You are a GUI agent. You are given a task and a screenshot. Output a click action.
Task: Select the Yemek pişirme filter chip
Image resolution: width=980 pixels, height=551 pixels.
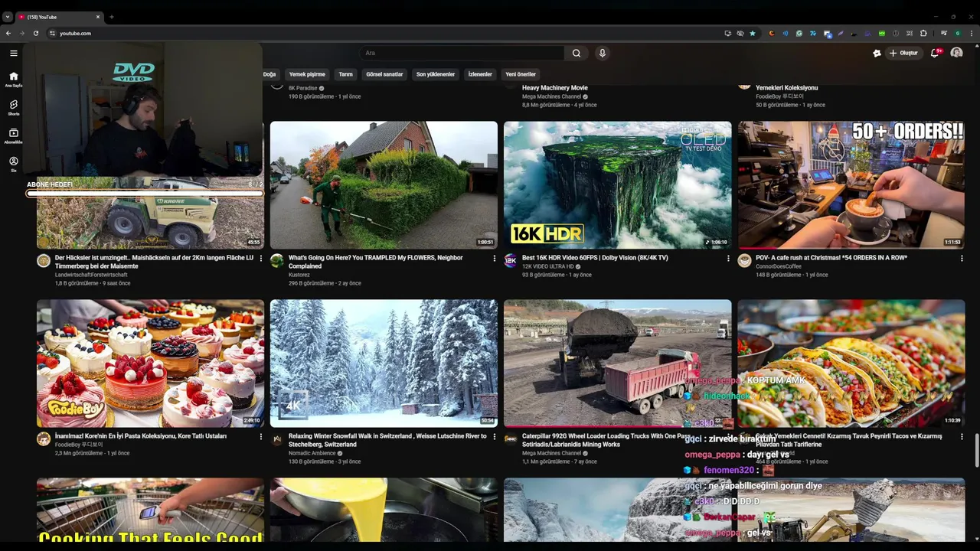[x=307, y=74]
